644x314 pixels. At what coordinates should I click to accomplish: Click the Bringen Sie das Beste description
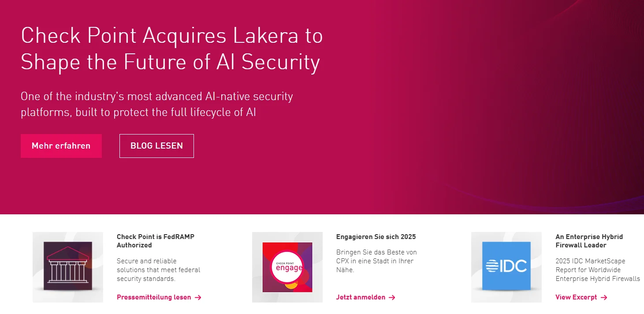pos(376,261)
